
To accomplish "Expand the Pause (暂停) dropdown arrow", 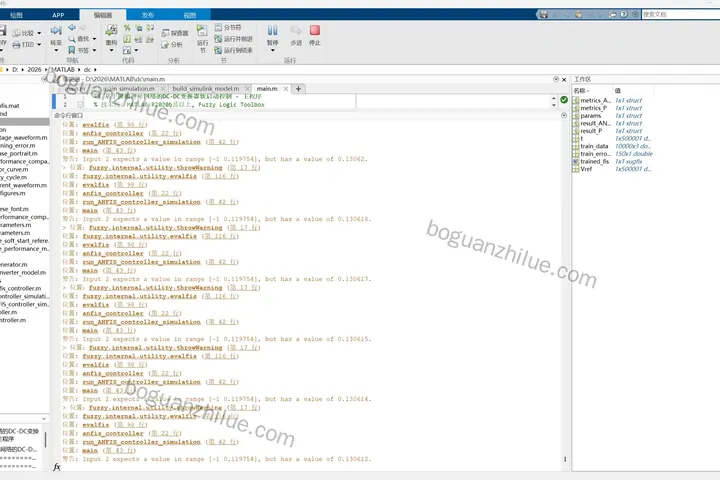I will click(273, 50).
